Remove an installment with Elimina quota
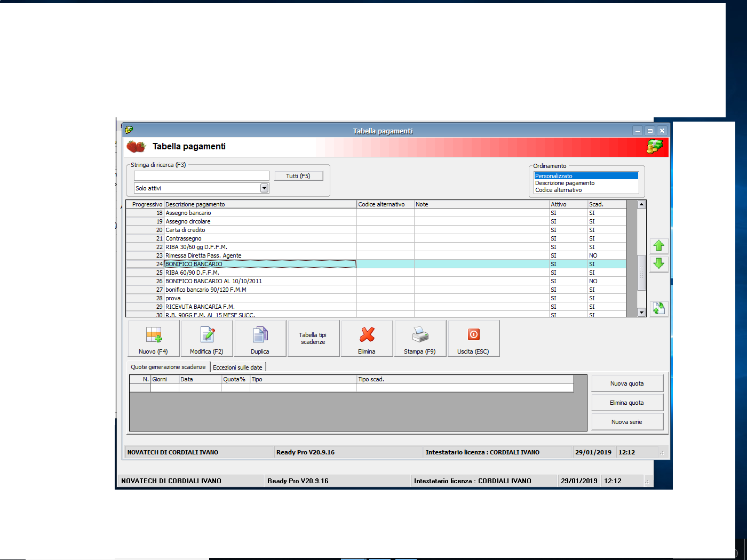Image resolution: width=747 pixels, height=560 pixels. click(627, 403)
